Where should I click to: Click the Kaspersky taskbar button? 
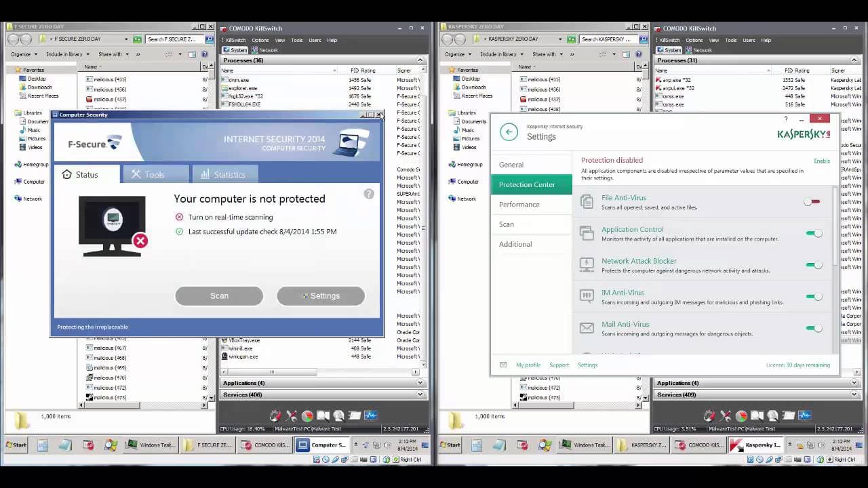755,445
